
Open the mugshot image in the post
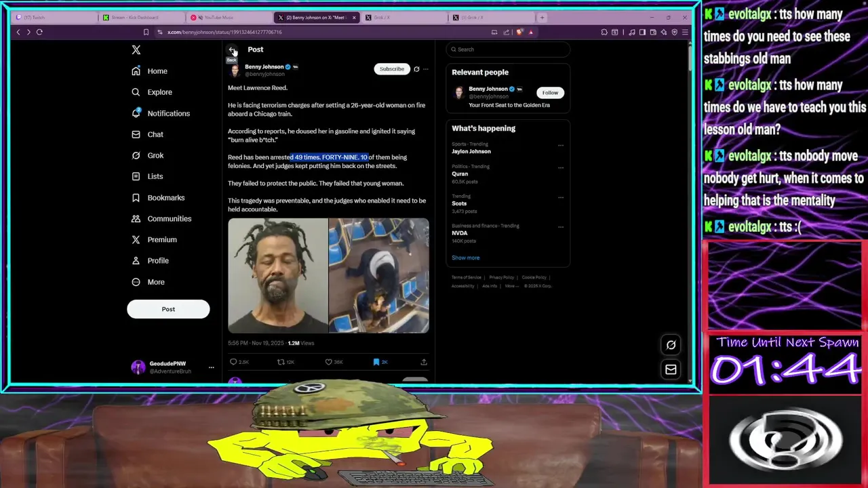[x=278, y=275]
